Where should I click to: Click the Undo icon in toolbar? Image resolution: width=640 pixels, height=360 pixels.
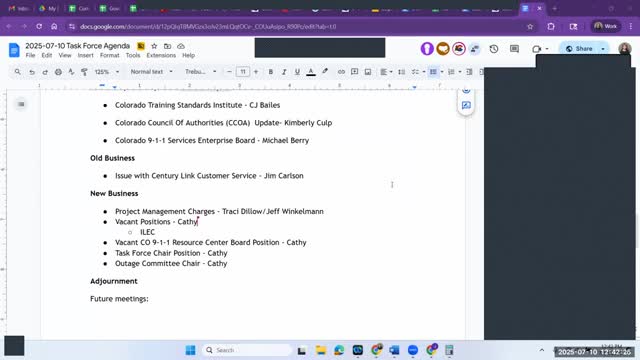[32, 72]
